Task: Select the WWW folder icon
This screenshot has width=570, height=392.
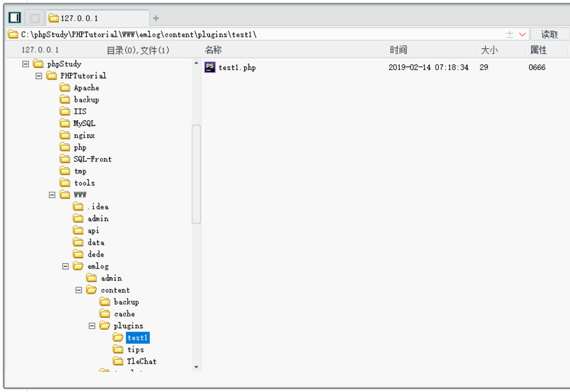Action: tap(65, 194)
